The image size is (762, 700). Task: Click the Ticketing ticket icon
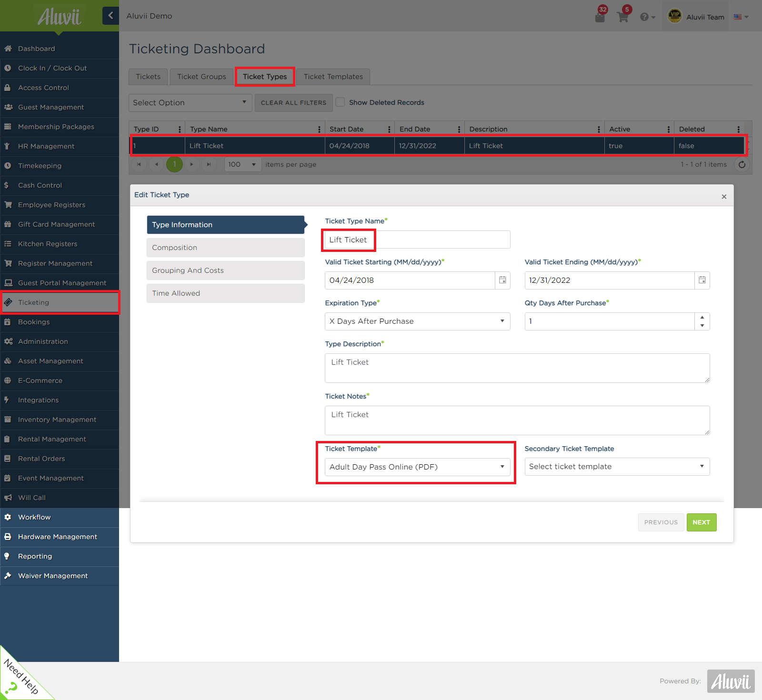pyautogui.click(x=8, y=302)
